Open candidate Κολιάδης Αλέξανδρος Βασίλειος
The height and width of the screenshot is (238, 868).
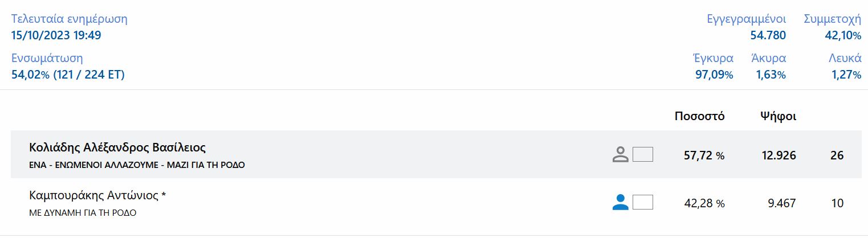click(117, 148)
